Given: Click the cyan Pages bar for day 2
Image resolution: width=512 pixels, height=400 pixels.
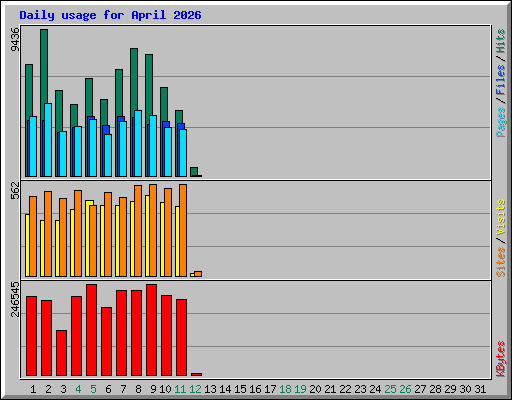Looking at the screenshot, I should (x=48, y=140).
